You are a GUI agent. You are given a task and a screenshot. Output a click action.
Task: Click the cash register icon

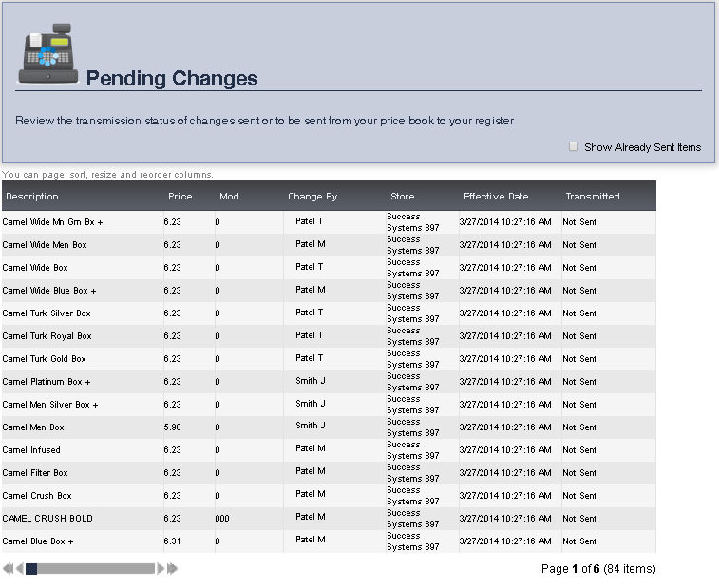click(x=48, y=54)
